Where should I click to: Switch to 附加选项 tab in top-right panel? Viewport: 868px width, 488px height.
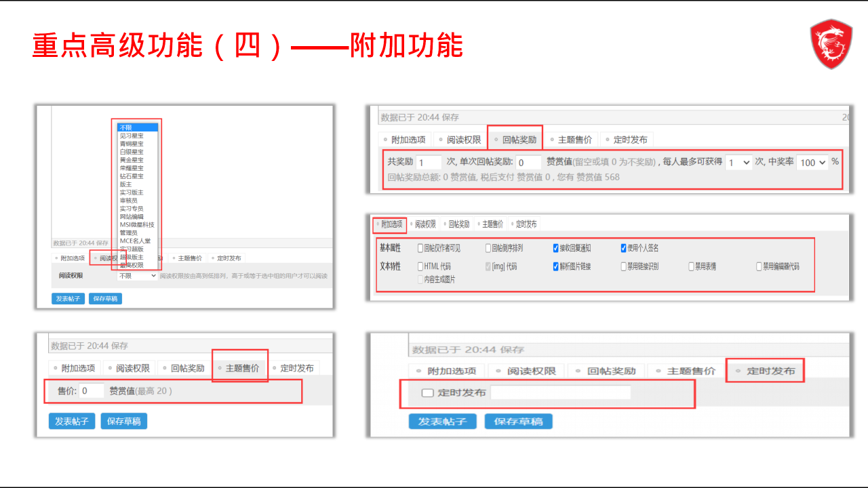click(405, 140)
